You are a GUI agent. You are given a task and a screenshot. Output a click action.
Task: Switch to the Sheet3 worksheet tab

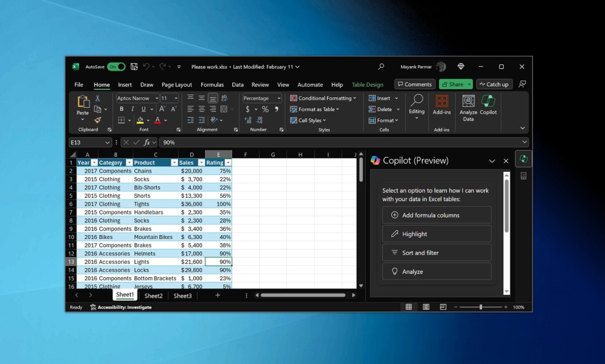[183, 296]
